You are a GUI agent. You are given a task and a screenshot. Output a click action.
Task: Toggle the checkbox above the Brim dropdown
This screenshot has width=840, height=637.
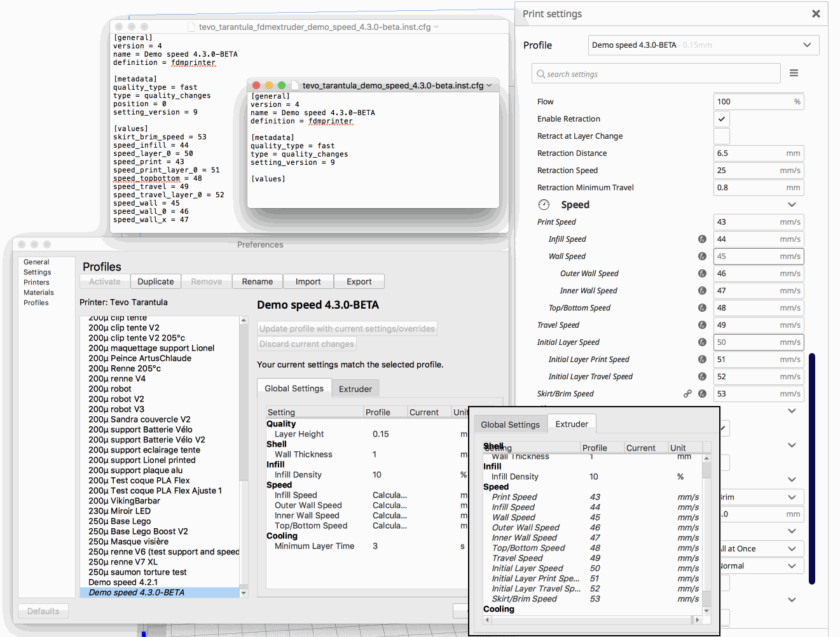(725, 463)
